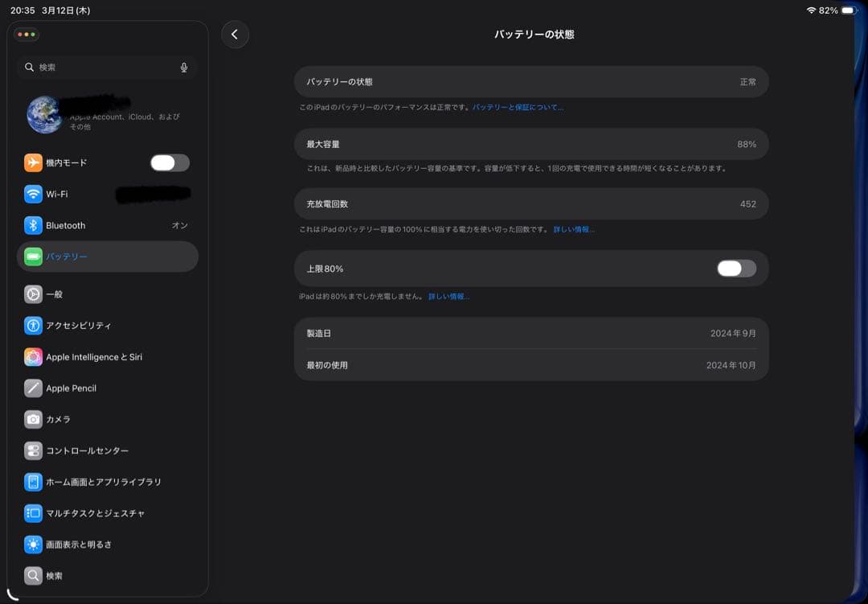The image size is (868, 604).
Task: Click the Wi-Fi status icon in status bar
Action: pos(811,10)
